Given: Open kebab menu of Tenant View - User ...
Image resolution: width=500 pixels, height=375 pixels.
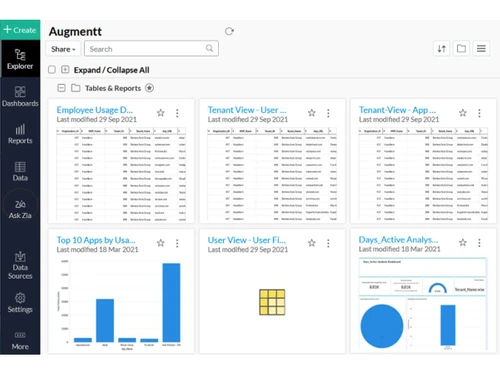Looking at the screenshot, I should point(328,113).
